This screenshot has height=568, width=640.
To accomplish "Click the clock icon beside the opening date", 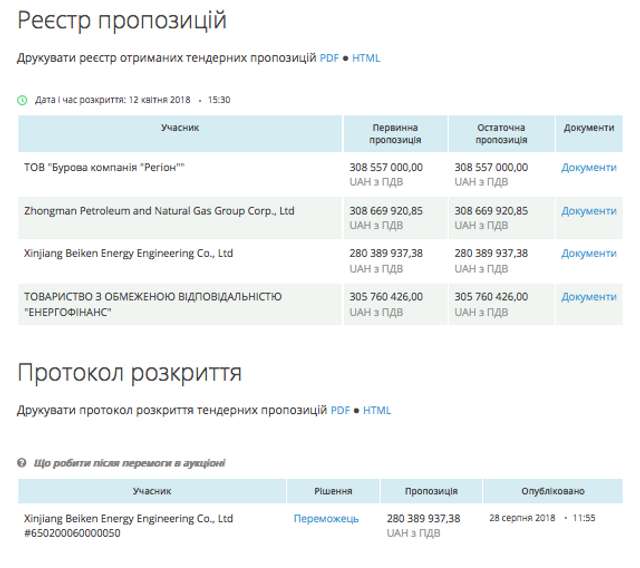I will pyautogui.click(x=23, y=100).
